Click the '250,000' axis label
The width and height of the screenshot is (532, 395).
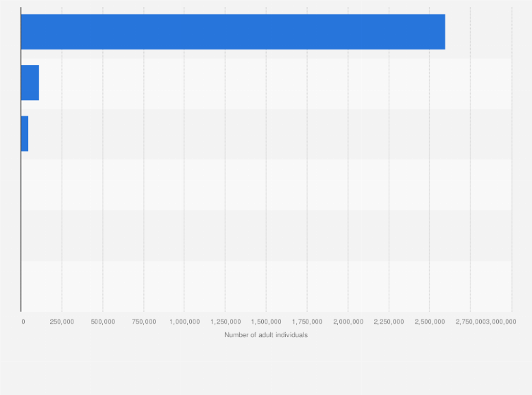(x=62, y=322)
